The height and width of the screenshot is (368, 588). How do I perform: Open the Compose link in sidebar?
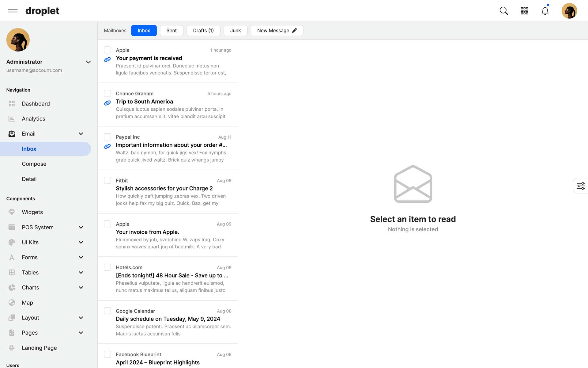coord(34,164)
